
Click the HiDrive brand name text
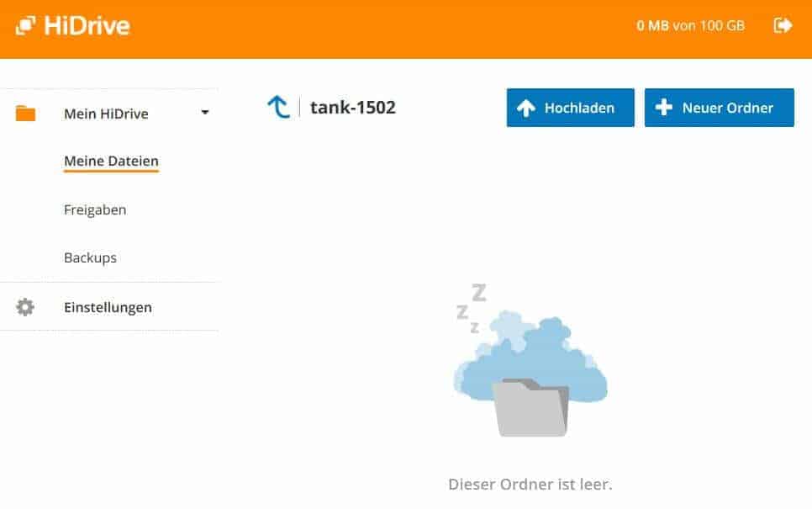pos(87,25)
